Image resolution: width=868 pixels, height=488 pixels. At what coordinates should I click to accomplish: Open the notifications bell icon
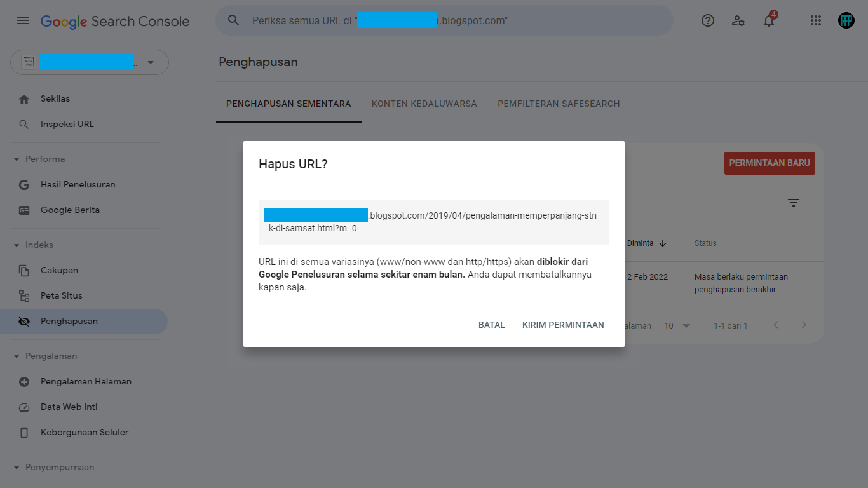(769, 20)
